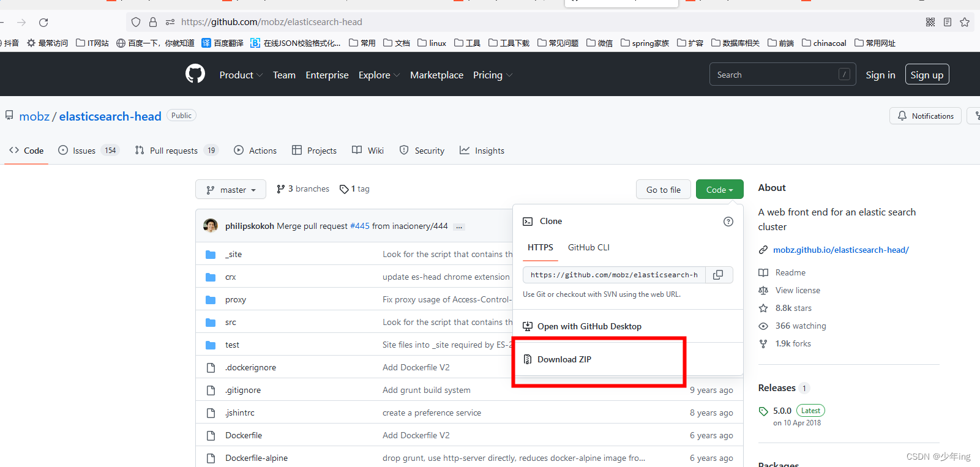This screenshot has height=467, width=980.
Task: View site security padlock info
Action: pyautogui.click(x=153, y=22)
